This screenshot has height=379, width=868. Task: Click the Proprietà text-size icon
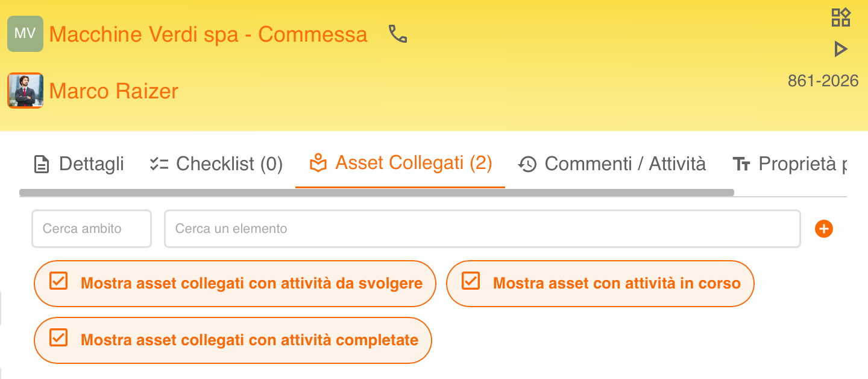click(741, 164)
